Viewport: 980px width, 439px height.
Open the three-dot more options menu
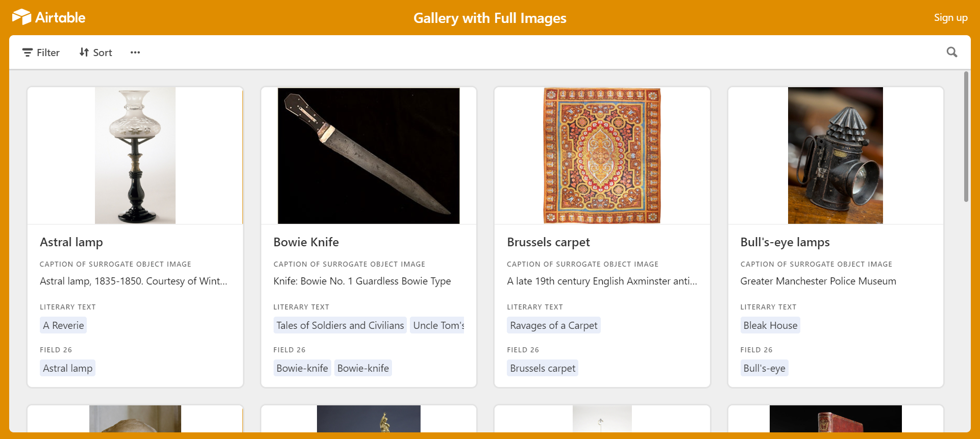pyautogui.click(x=135, y=53)
